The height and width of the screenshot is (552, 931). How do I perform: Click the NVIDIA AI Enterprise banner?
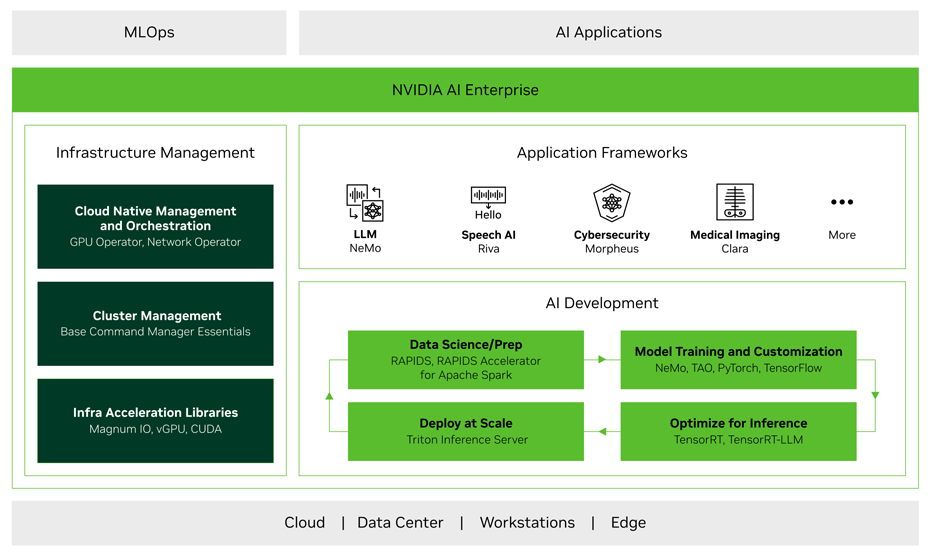click(x=466, y=90)
